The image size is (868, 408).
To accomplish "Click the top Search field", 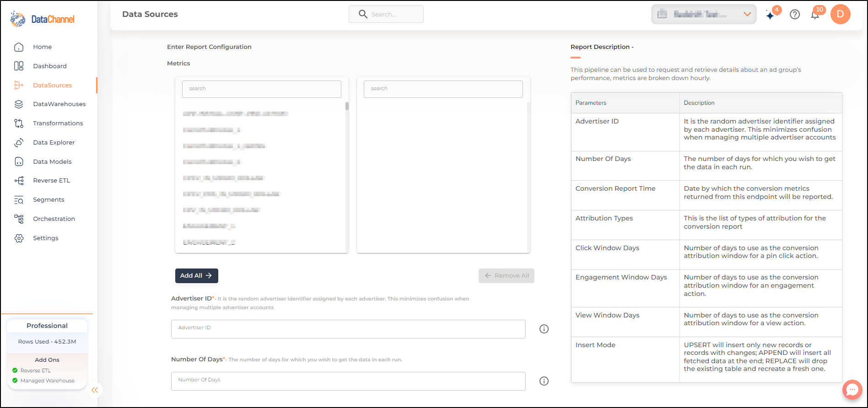I will point(386,14).
